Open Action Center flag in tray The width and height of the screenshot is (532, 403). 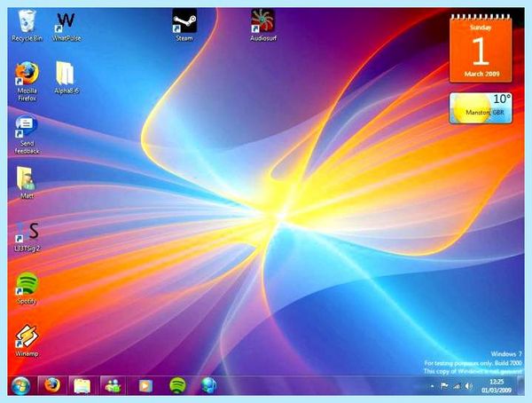(444, 386)
